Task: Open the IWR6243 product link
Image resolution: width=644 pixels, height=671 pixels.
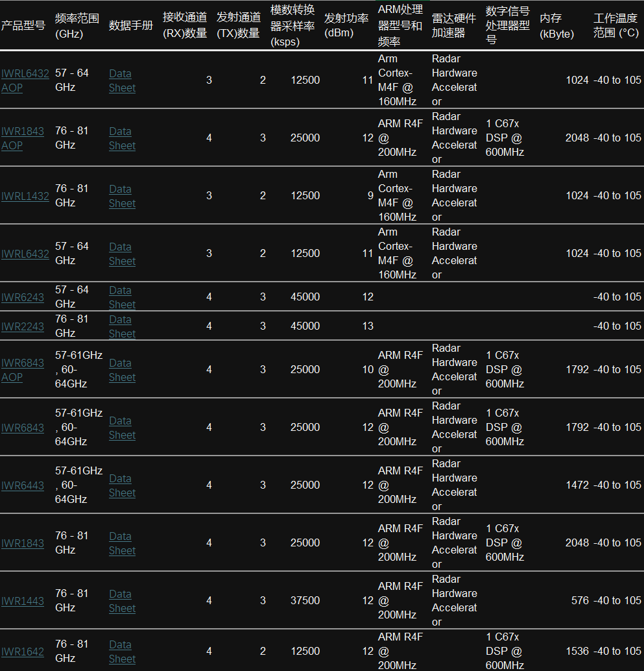Action: 22,297
